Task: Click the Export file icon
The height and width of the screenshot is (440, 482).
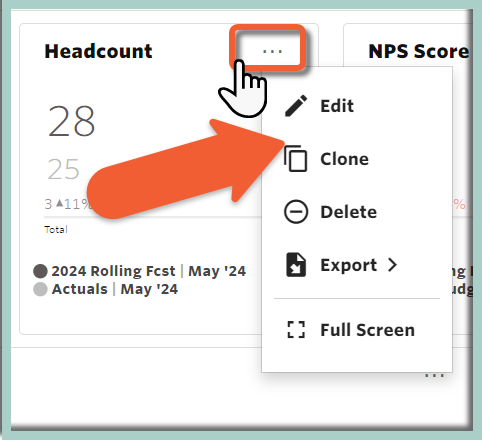Action: coord(296,265)
